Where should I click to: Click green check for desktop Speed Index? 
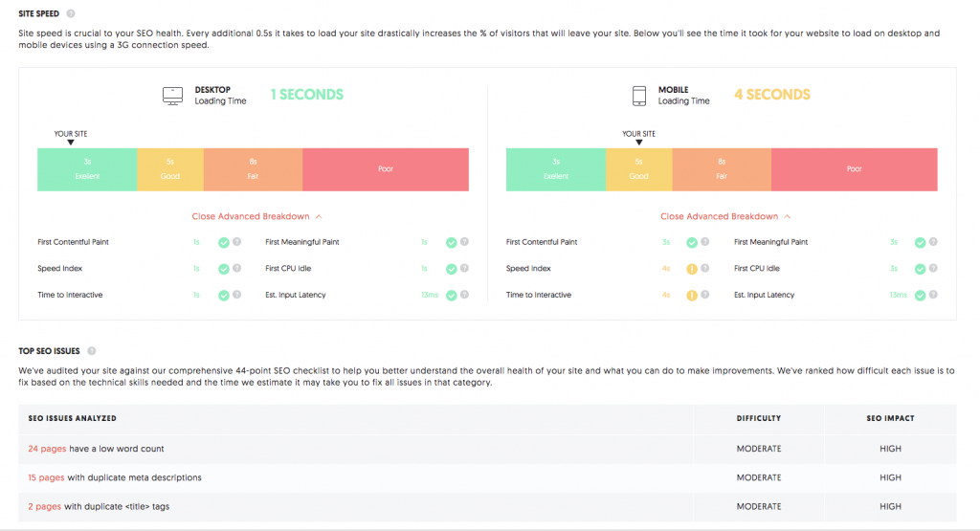click(223, 269)
